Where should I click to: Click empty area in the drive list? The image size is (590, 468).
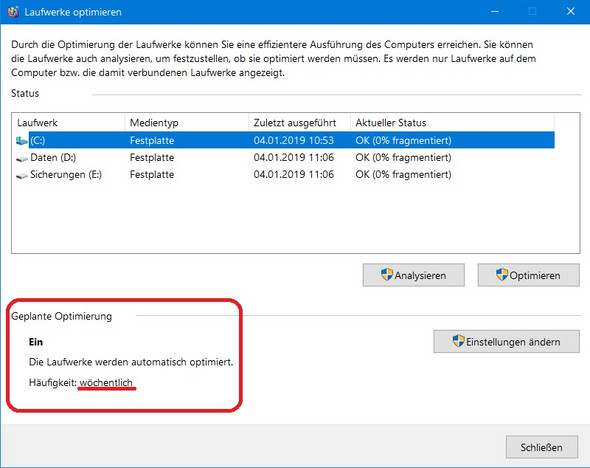click(295, 218)
